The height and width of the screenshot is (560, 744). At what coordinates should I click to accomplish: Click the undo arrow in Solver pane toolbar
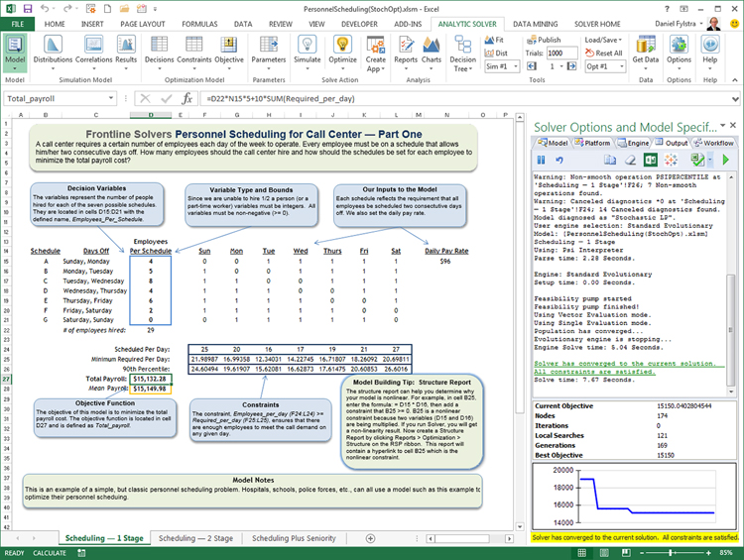pos(560,160)
